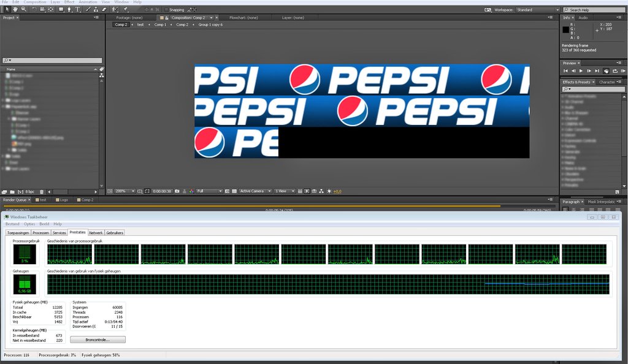
Task: Open the Composition Flowchart icon
Action: (321, 191)
